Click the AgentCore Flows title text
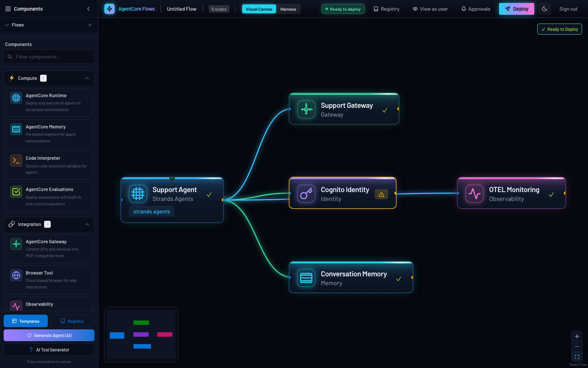The width and height of the screenshot is (588, 368). pyautogui.click(x=136, y=9)
